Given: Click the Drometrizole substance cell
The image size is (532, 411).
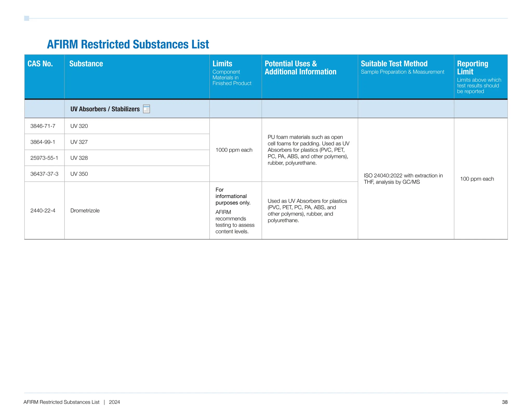Looking at the screenshot, I should point(85,210).
